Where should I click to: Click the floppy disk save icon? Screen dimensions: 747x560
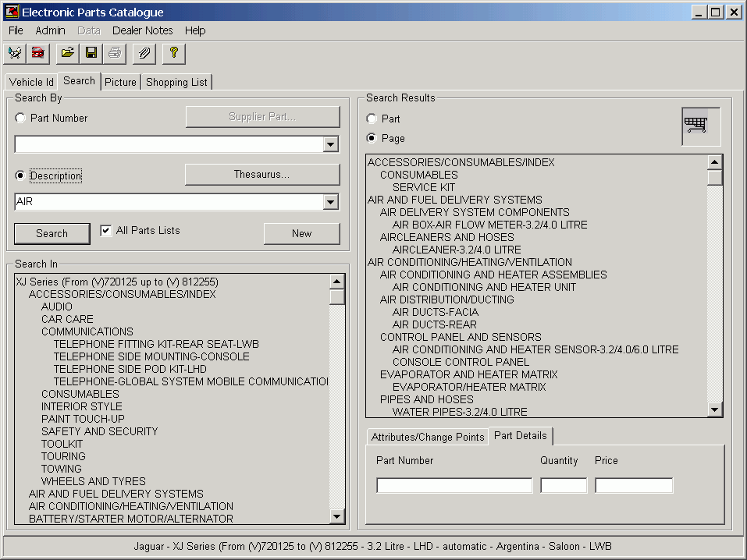91,53
